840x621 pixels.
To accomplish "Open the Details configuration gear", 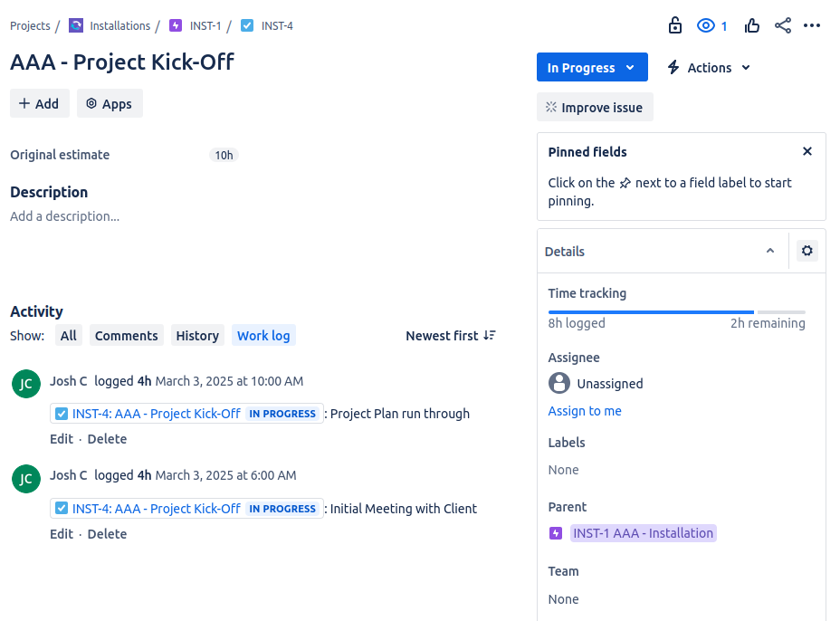I will [x=807, y=251].
